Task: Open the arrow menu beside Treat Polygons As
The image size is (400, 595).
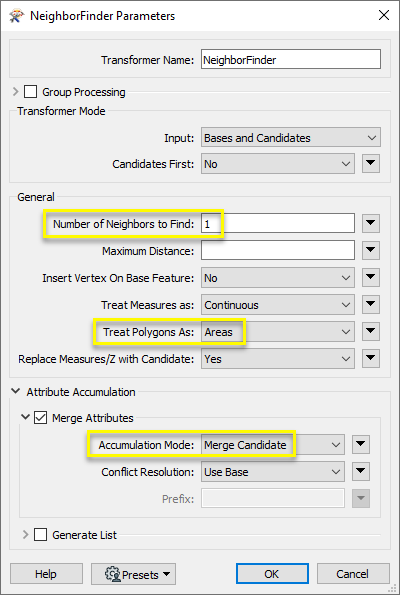Action: click(x=371, y=331)
